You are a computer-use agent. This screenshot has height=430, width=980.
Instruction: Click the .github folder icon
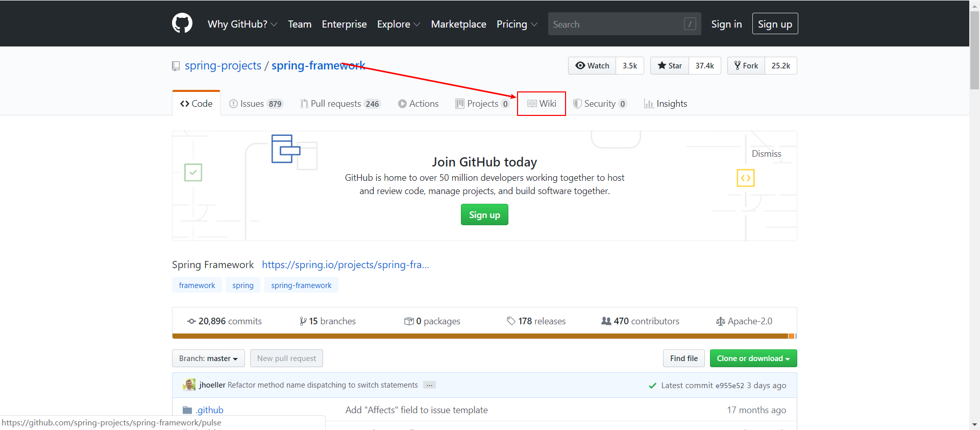[x=187, y=410]
